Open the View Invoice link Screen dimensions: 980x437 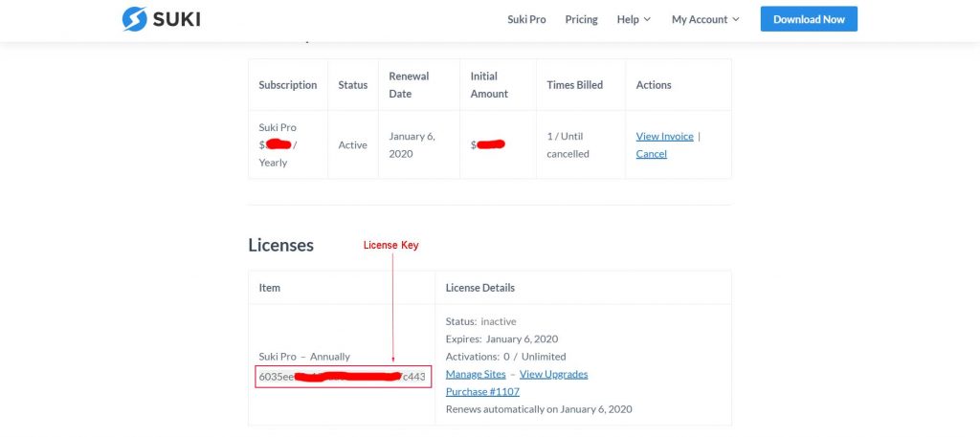pyautogui.click(x=664, y=136)
